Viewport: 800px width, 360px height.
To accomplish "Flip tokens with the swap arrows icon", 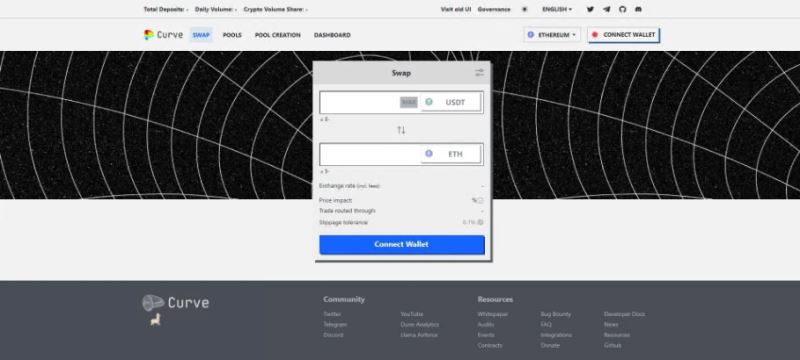I will [x=401, y=130].
